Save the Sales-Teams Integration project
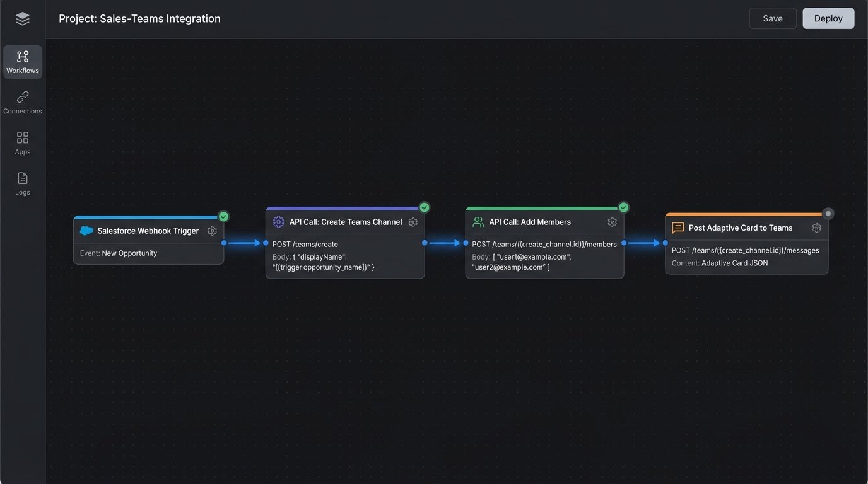 coord(772,18)
